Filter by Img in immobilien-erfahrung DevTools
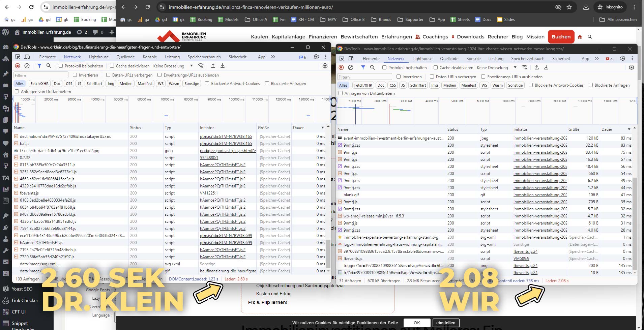The width and height of the screenshot is (644, 330). click(435, 85)
